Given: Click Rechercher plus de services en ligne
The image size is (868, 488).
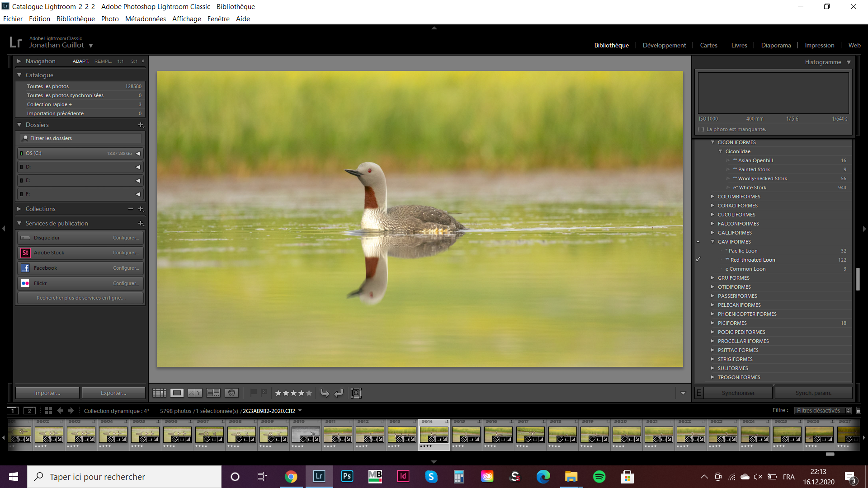Looking at the screenshot, I should click(x=80, y=298).
